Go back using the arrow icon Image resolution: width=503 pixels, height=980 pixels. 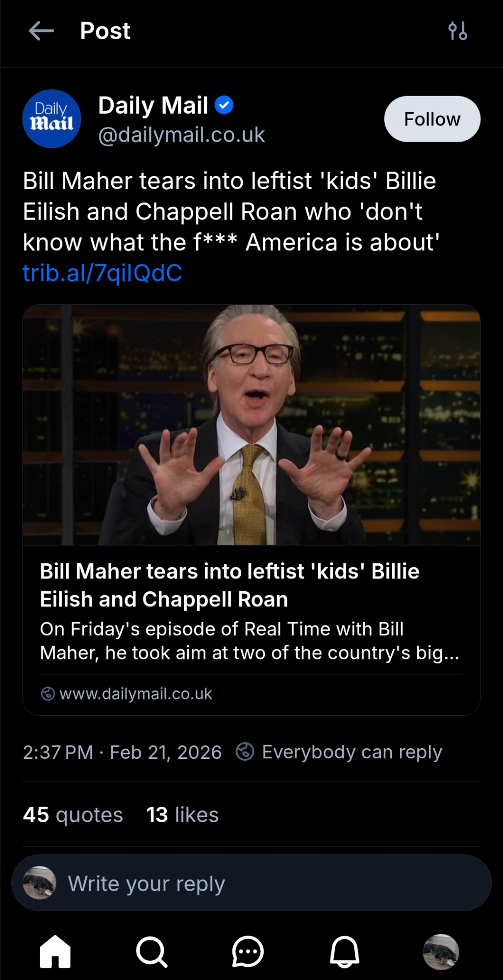tap(41, 31)
